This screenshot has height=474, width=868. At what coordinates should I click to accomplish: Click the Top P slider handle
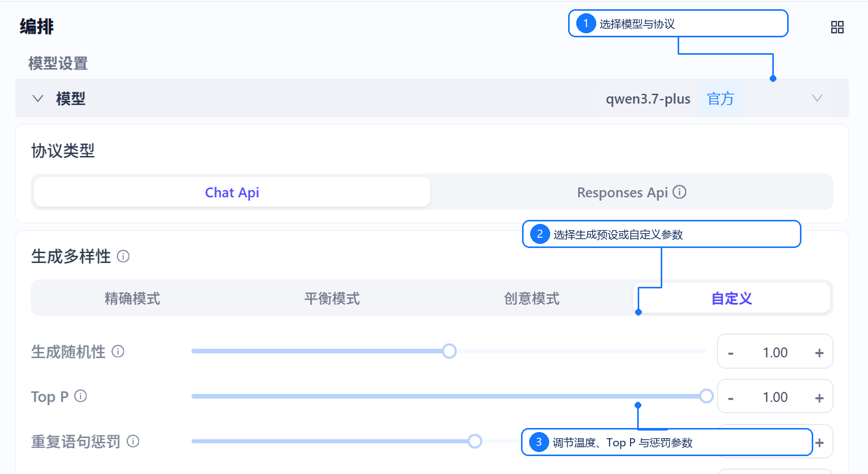[x=706, y=396]
